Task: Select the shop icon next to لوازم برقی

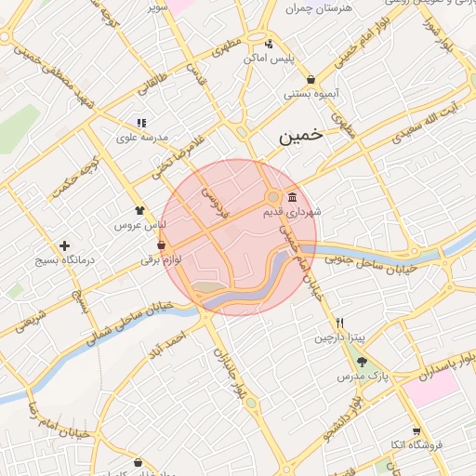Action: 161,245
